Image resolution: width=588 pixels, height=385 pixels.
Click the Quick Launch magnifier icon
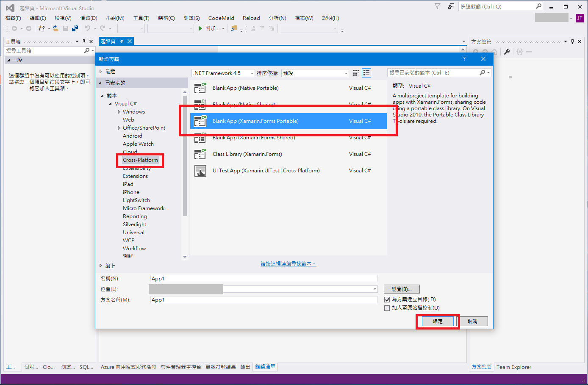(x=538, y=6)
